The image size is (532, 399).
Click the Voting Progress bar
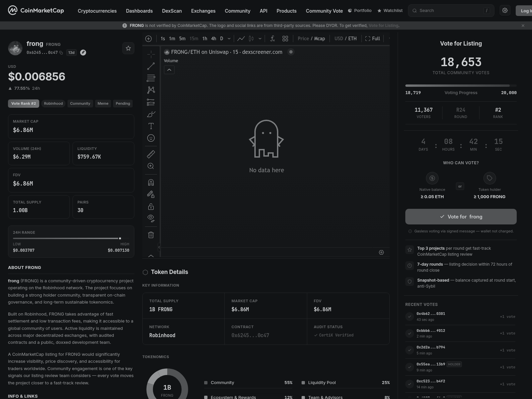coord(461,86)
